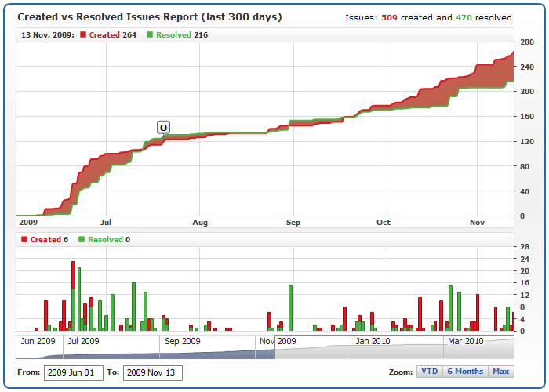Click Sep 2009 label in range navigator

(x=182, y=341)
